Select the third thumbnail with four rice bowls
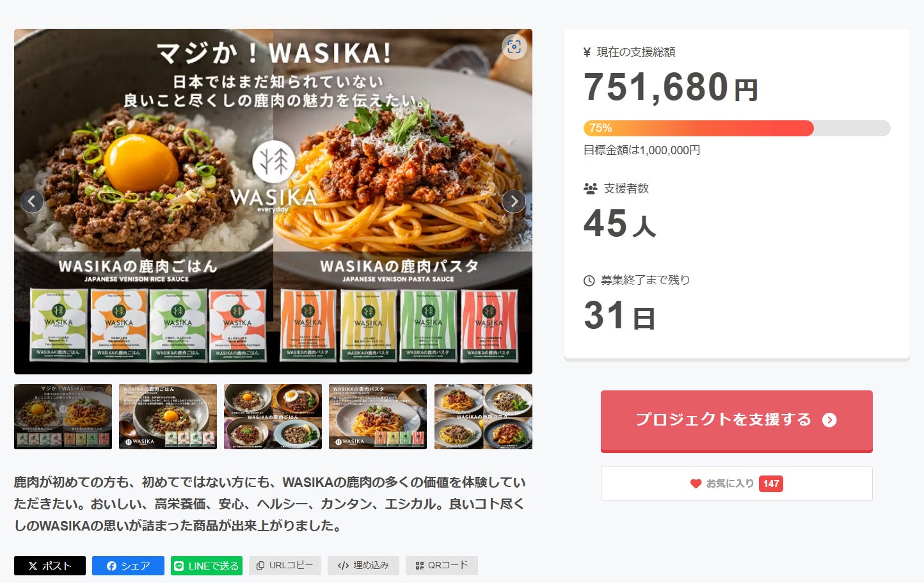The height and width of the screenshot is (583, 924). [273, 417]
